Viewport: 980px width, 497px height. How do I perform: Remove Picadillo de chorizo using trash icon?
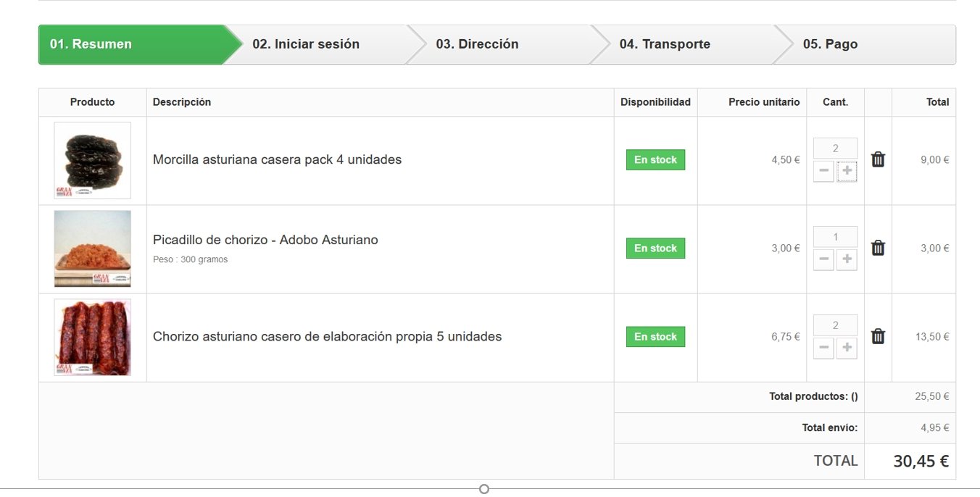pyautogui.click(x=878, y=248)
